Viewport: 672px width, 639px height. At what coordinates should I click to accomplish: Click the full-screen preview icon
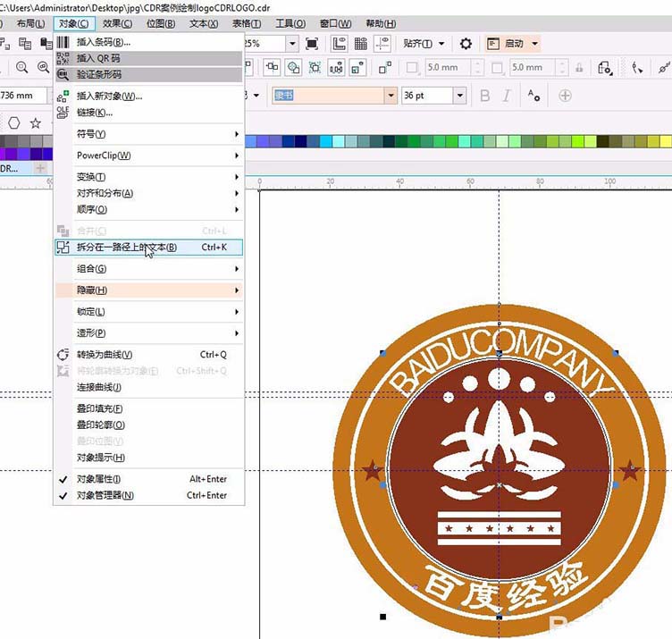(312, 44)
